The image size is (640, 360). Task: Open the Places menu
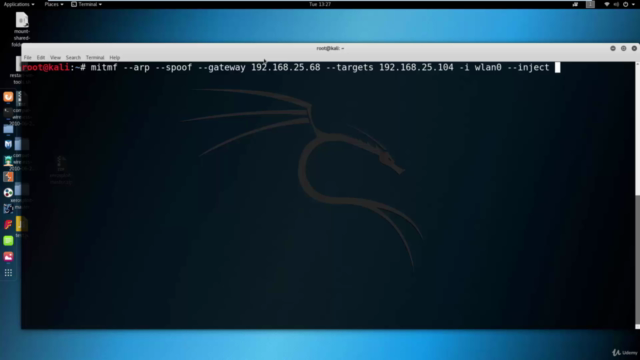(53, 4)
